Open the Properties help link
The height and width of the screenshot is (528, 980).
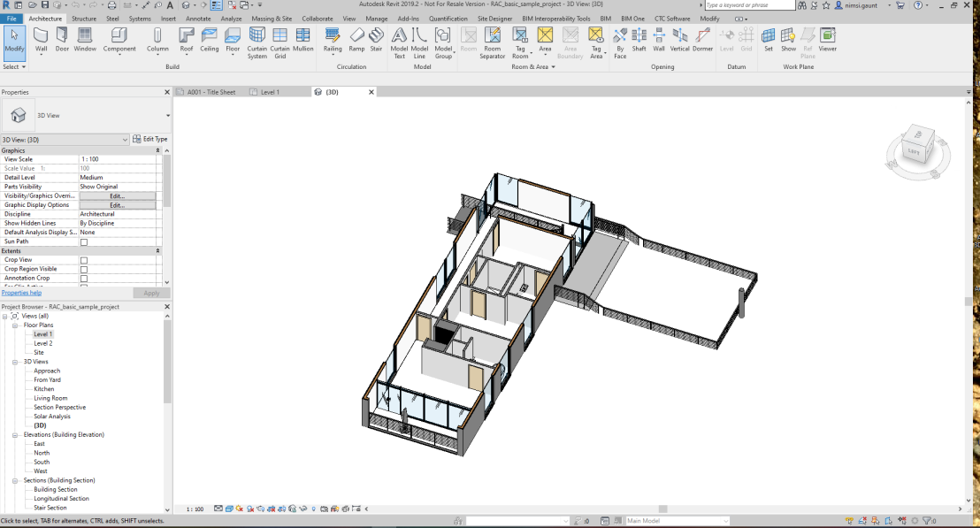[21, 293]
